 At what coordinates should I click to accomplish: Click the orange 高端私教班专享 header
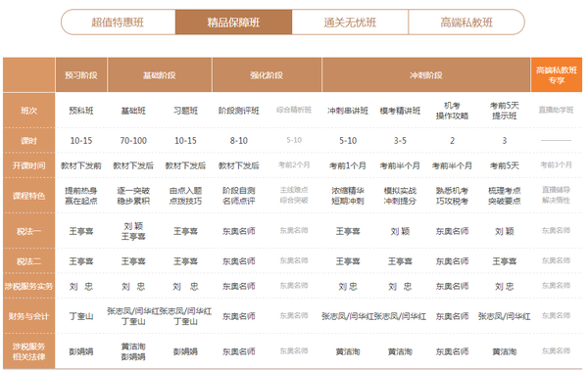click(x=557, y=75)
